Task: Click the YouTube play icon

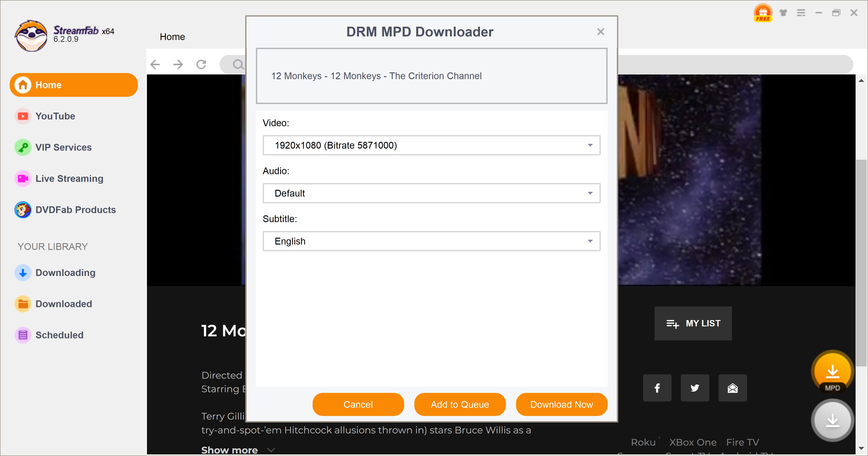Action: [x=23, y=116]
